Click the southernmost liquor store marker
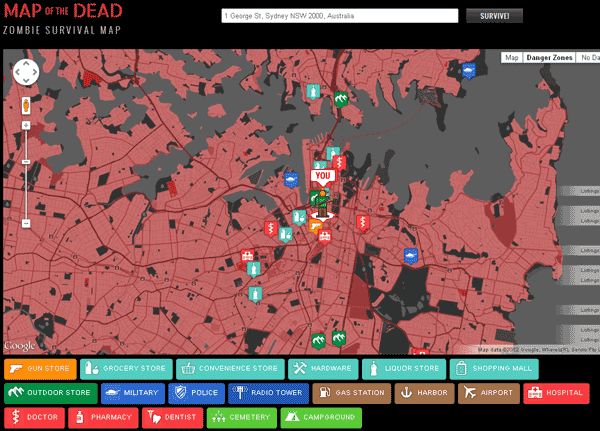 tap(255, 294)
